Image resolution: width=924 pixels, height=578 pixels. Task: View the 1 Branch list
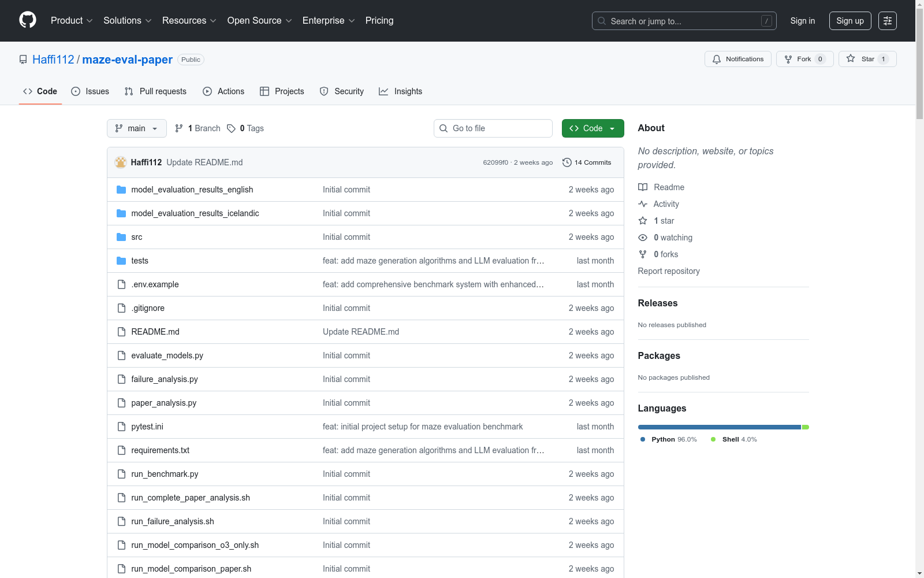pos(198,128)
